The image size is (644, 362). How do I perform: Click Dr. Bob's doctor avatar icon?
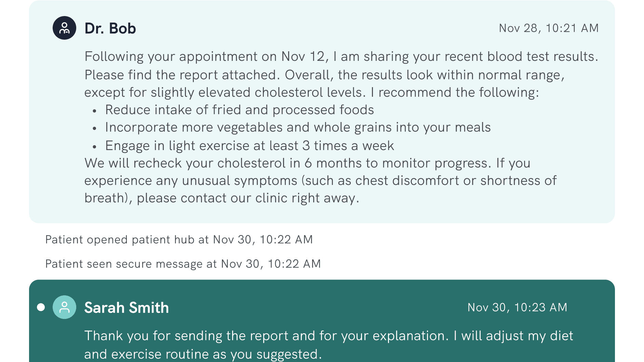(64, 28)
